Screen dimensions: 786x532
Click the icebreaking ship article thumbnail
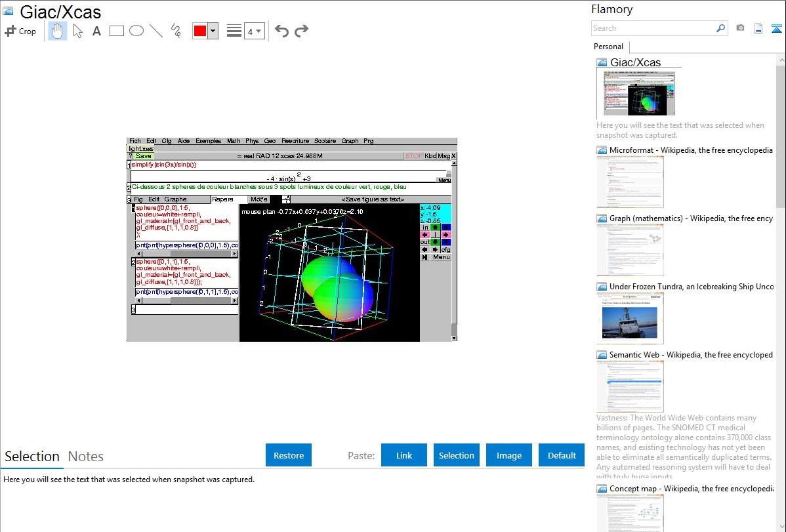(x=630, y=318)
